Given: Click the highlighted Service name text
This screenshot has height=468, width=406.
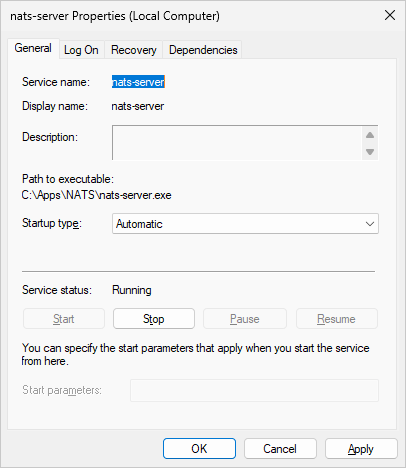Looking at the screenshot, I should pos(138,82).
